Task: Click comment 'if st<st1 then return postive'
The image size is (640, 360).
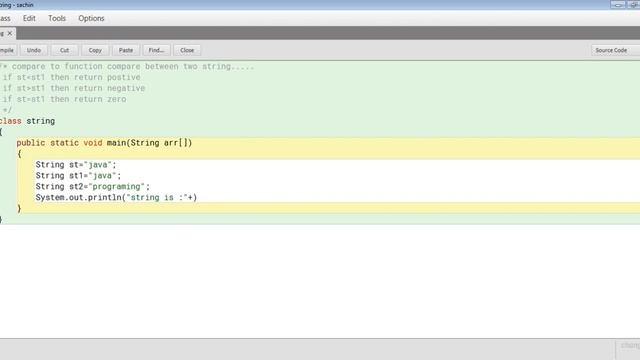Action: pyautogui.click(x=71, y=77)
